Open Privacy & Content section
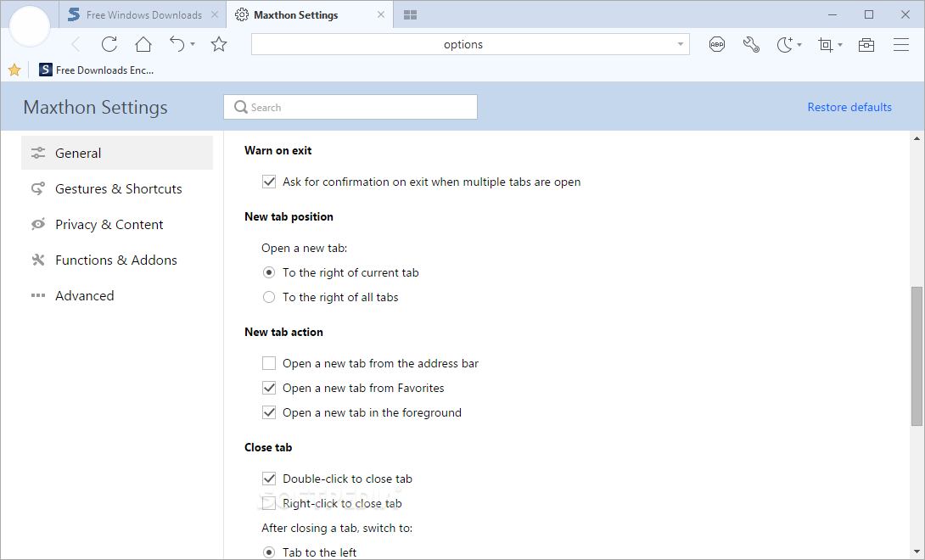Image resolution: width=925 pixels, height=560 pixels. 117,224
